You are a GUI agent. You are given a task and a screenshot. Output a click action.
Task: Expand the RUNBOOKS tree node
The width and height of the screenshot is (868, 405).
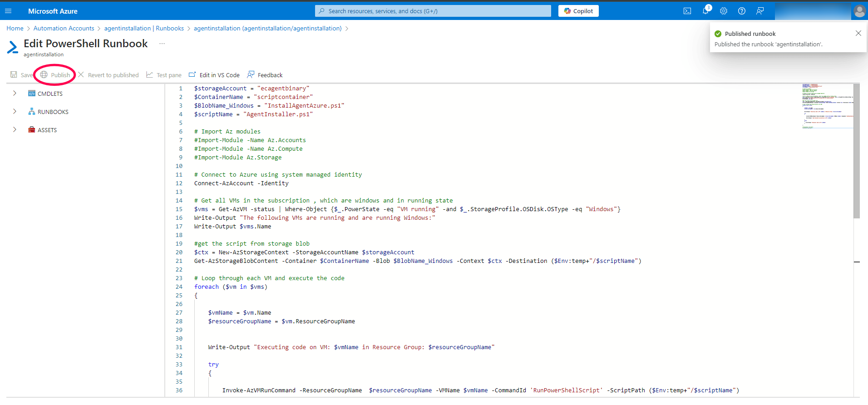(x=15, y=112)
